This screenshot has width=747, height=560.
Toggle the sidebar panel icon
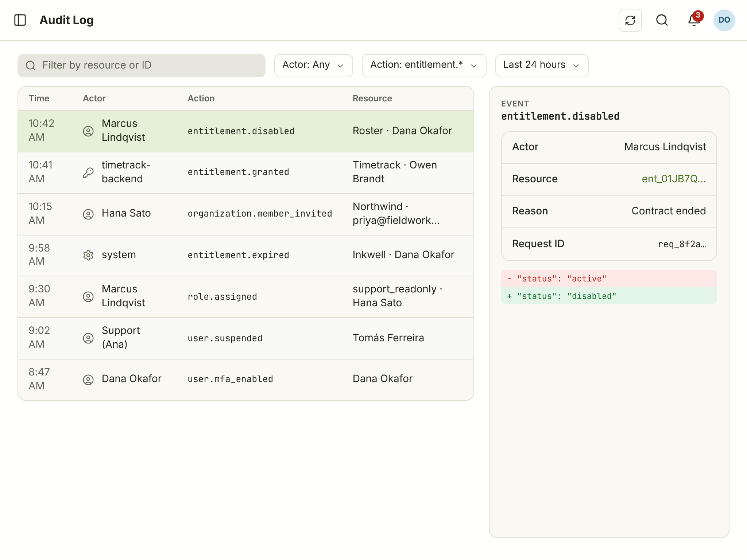pyautogui.click(x=20, y=20)
